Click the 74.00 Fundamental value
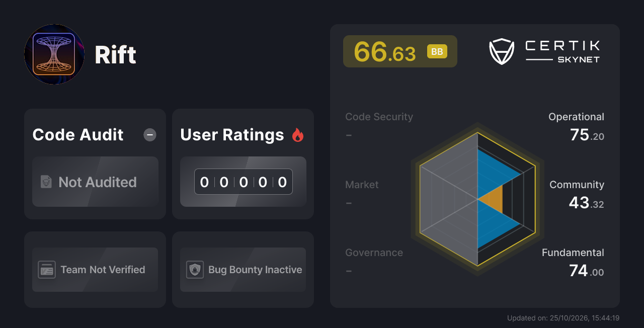Image resolution: width=644 pixels, height=328 pixels. click(587, 271)
